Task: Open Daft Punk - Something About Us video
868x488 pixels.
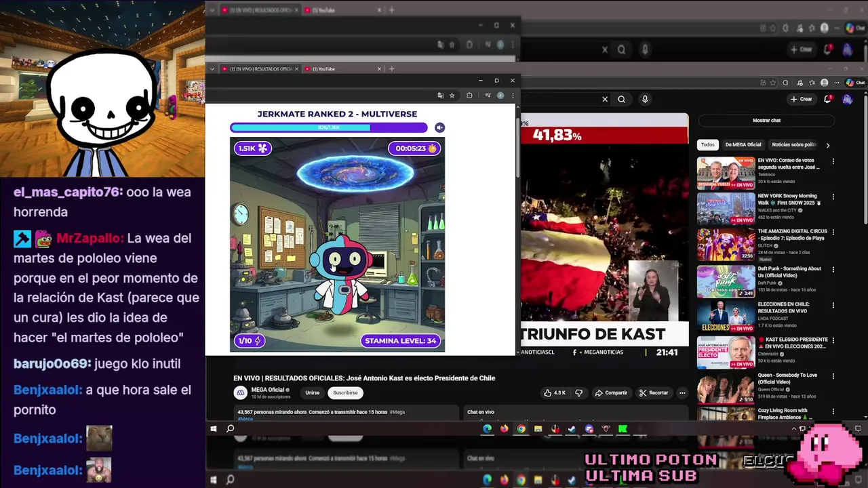Action: coord(726,281)
